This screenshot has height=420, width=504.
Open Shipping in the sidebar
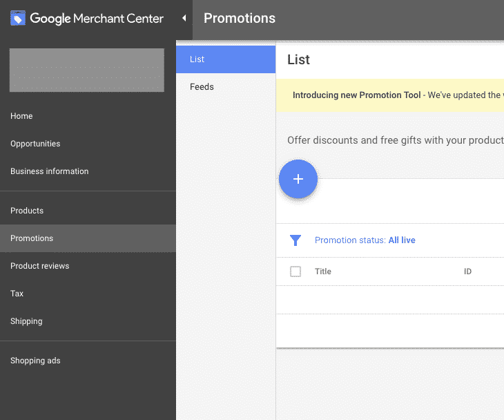coord(88,321)
